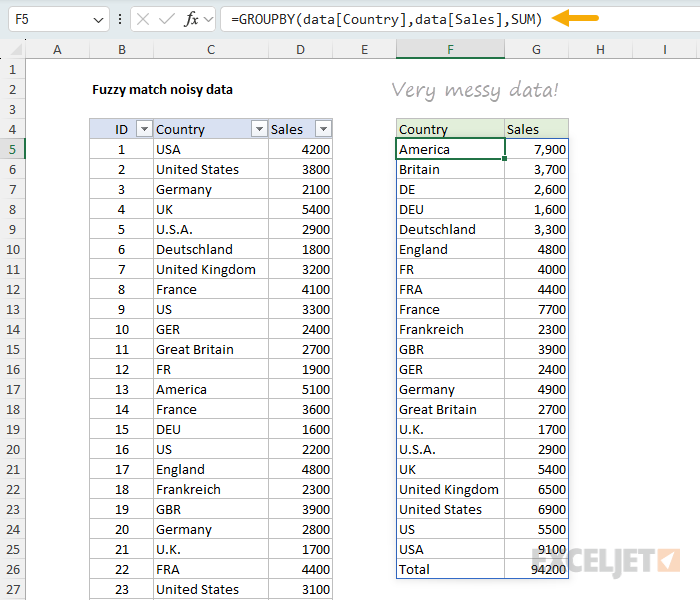Click the Name Box showing F5
Viewport: 700px width, 600px height.
pos(58,19)
